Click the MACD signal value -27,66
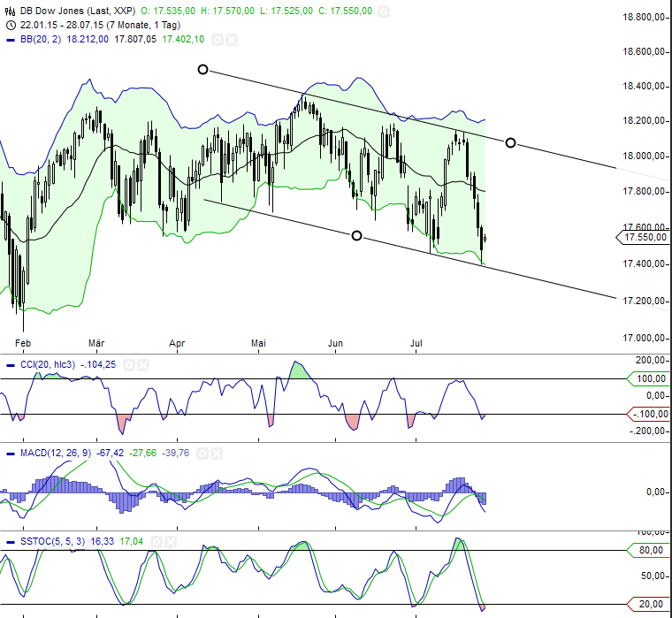The width and height of the screenshot is (672, 618). coord(143,453)
